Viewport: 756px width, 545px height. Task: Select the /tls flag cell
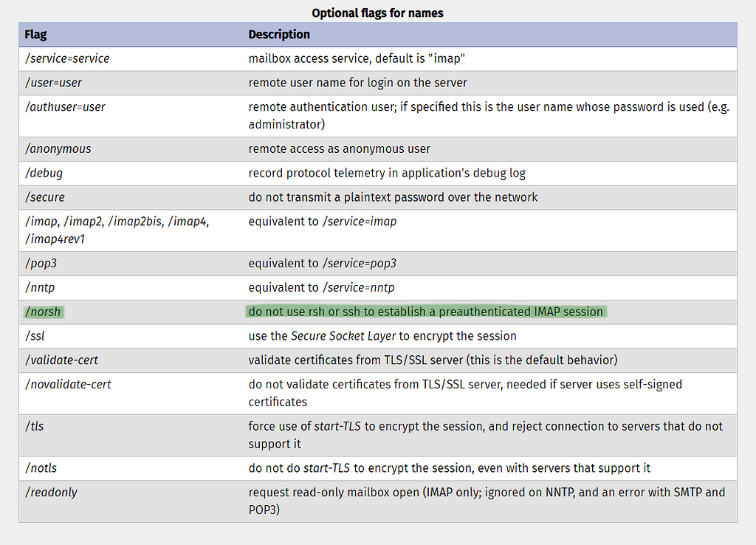point(131,436)
